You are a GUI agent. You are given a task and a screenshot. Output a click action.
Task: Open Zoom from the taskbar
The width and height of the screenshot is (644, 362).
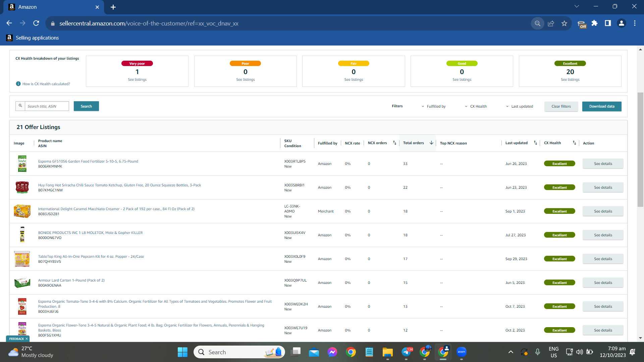click(x=462, y=352)
